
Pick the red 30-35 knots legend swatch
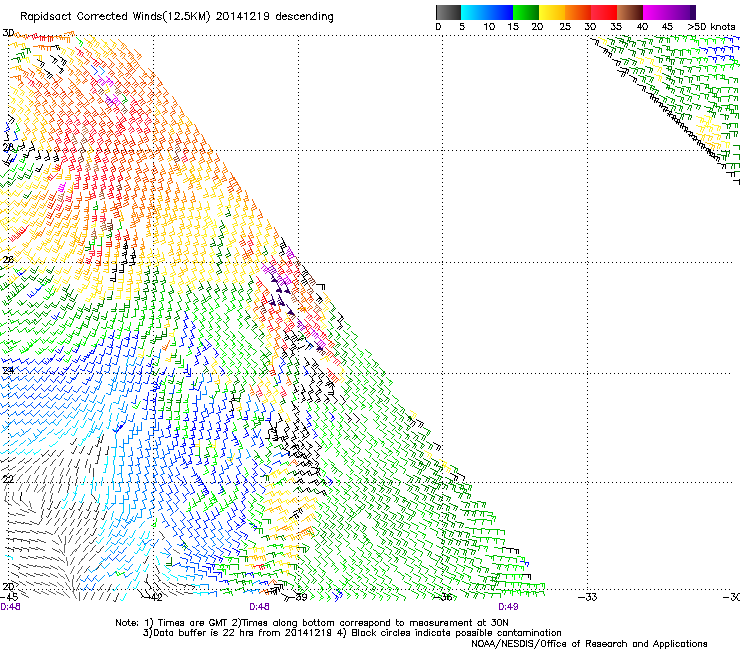coord(604,12)
